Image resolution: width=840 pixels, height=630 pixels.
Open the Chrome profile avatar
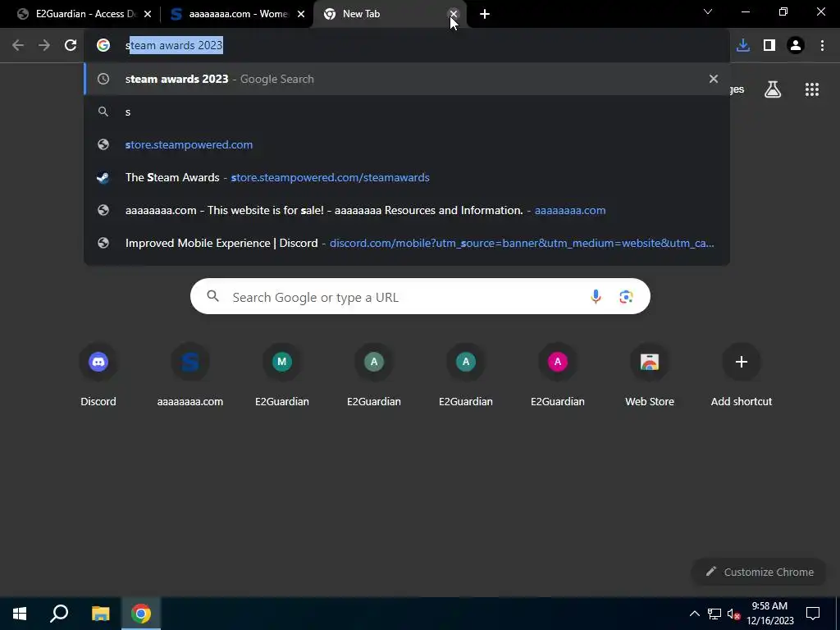coord(796,46)
